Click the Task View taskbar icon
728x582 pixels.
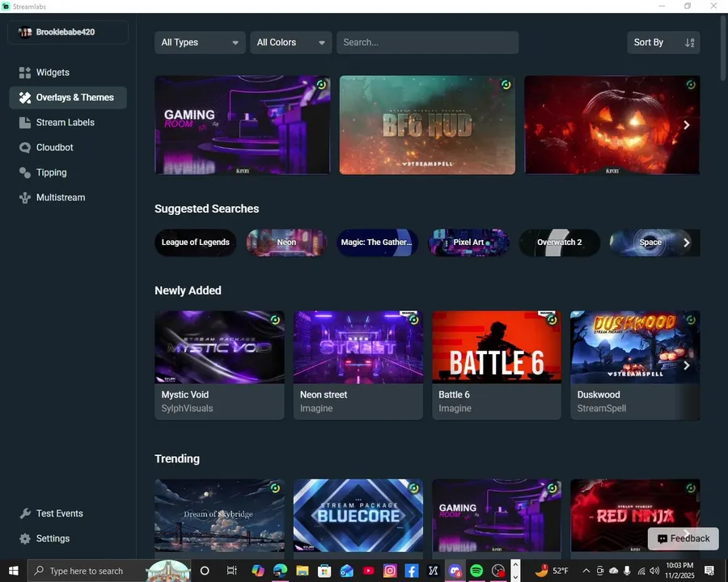231,571
